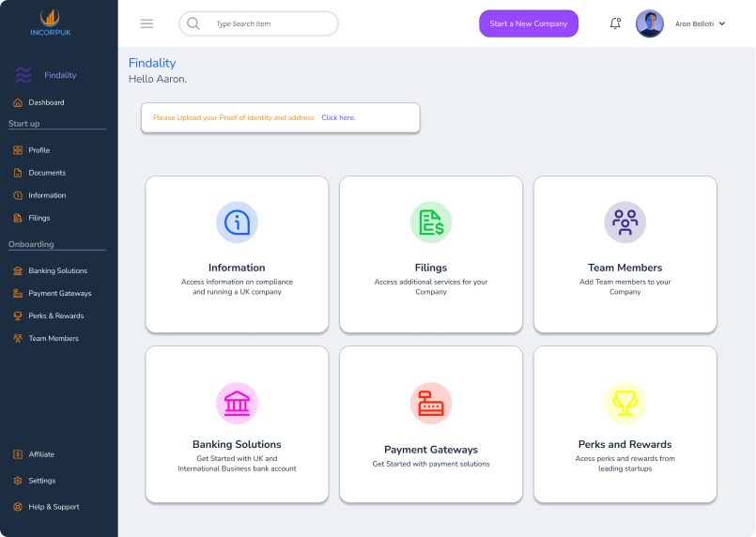Click the 'Onboarding' section heading
756x537 pixels.
point(31,244)
